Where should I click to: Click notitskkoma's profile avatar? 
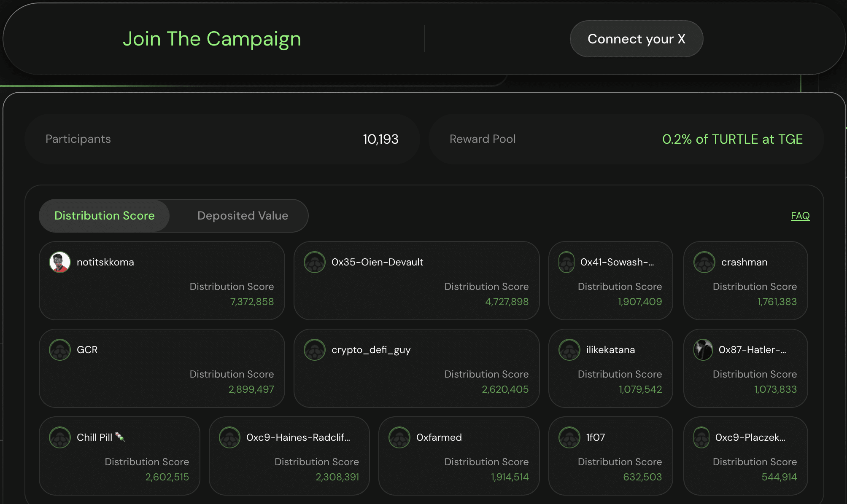(x=60, y=262)
